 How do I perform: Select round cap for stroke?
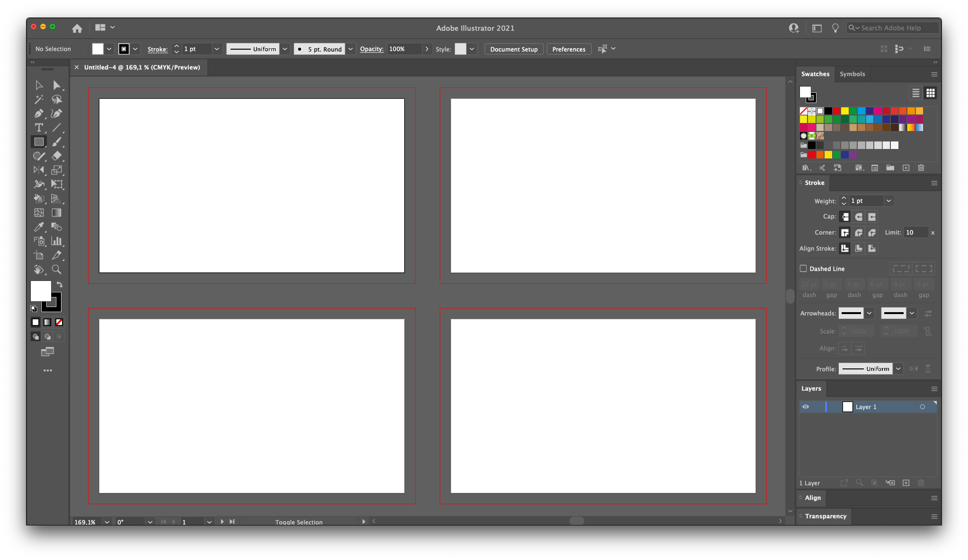[859, 217]
